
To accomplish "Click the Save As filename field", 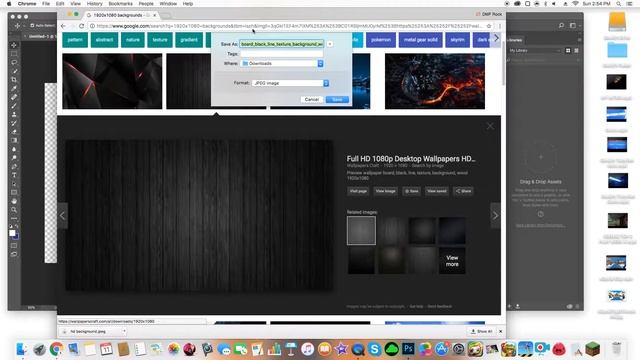I will click(282, 44).
